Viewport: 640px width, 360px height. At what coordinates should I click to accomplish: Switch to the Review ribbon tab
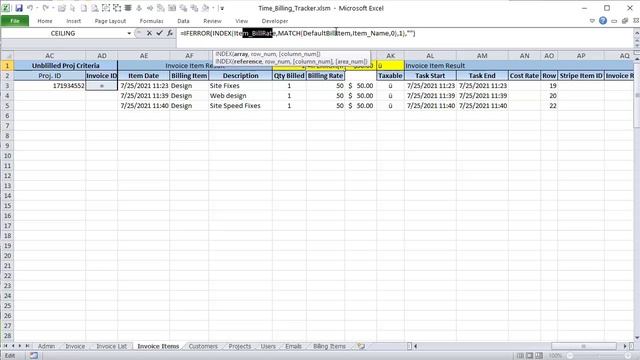coord(212,21)
